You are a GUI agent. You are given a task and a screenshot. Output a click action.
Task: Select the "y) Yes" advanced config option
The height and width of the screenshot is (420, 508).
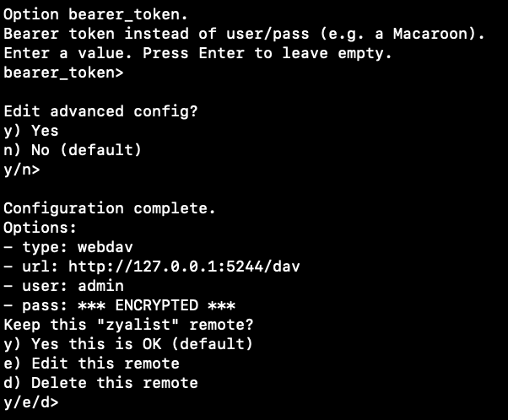[x=31, y=131]
